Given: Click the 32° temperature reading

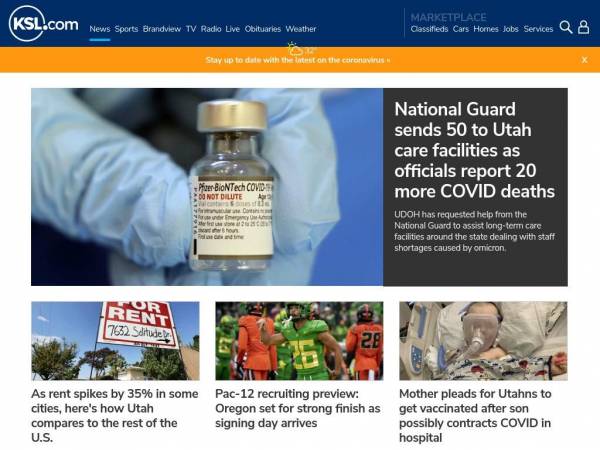Looking at the screenshot, I should point(311,51).
